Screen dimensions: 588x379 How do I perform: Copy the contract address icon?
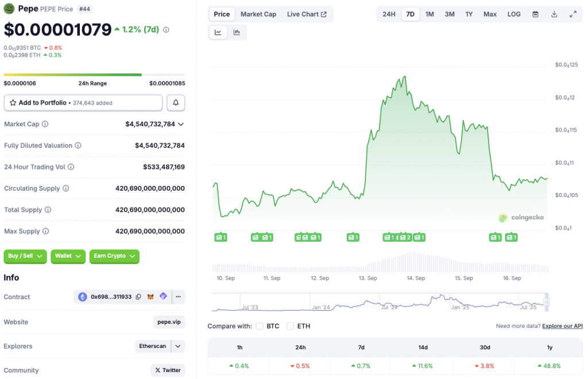click(138, 297)
